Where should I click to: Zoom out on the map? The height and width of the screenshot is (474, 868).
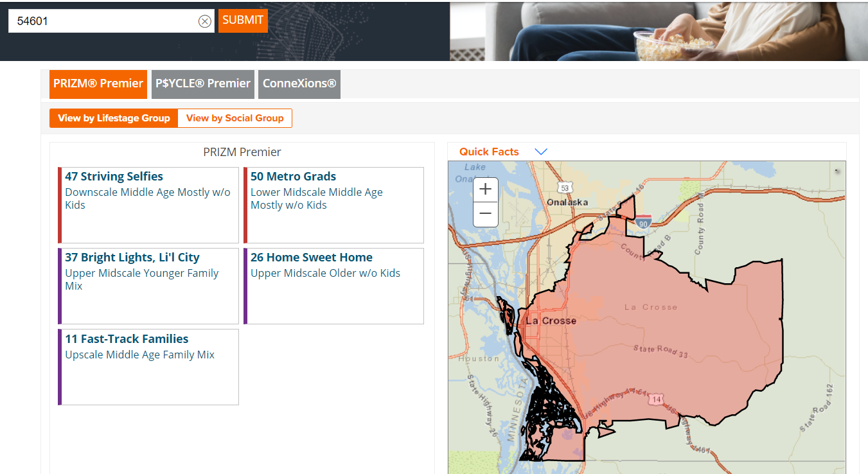(486, 214)
